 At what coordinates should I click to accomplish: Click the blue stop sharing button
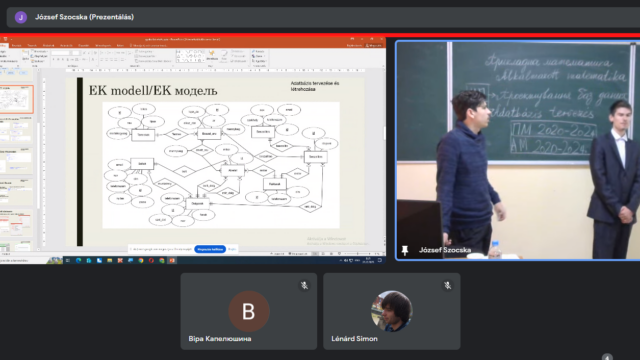coord(210,249)
